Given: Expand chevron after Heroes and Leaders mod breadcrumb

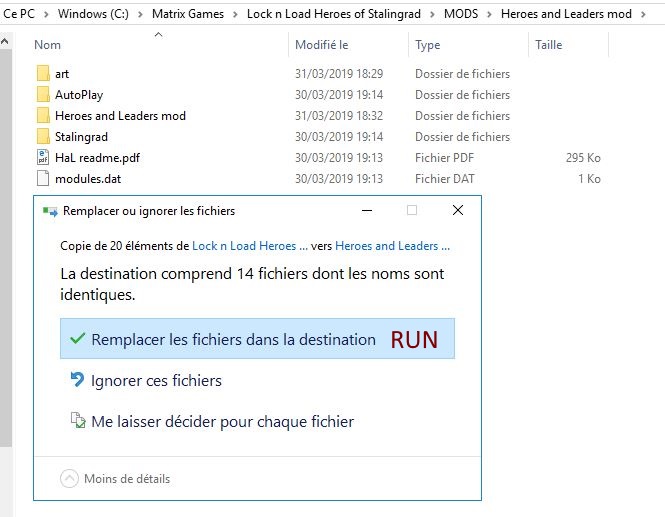Looking at the screenshot, I should [x=643, y=14].
